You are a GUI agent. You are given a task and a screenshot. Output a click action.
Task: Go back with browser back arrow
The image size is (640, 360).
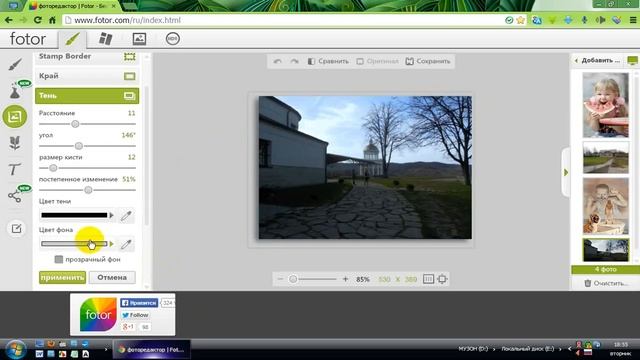click(9, 20)
